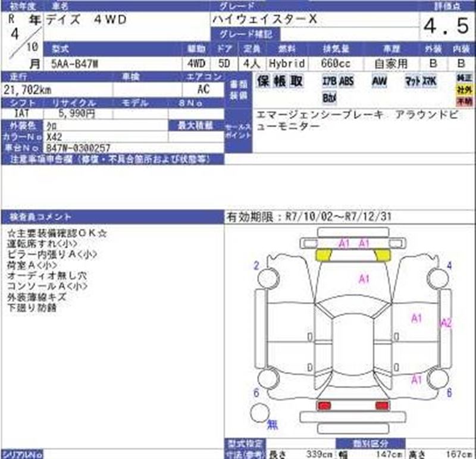476x459 pixels.
Task: Click comment 運転席すれ<小>
Action: click(x=42, y=244)
